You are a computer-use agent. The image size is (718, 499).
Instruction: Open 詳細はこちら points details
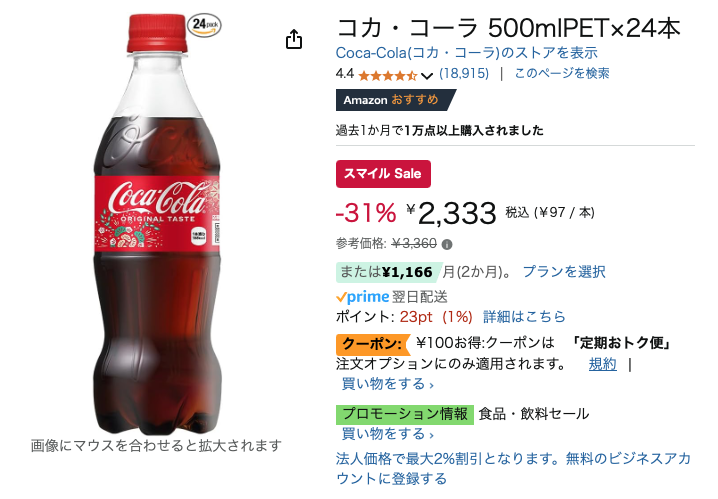(524, 317)
